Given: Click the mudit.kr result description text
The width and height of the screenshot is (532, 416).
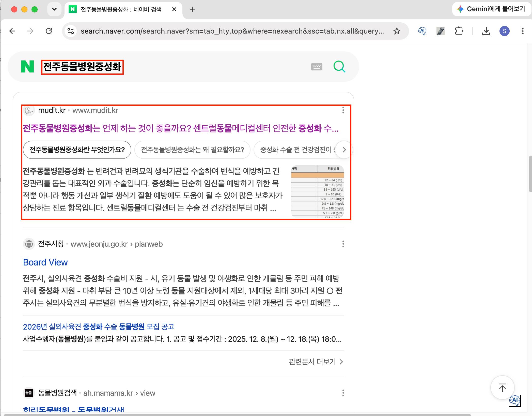Looking at the screenshot, I should coord(152,189).
